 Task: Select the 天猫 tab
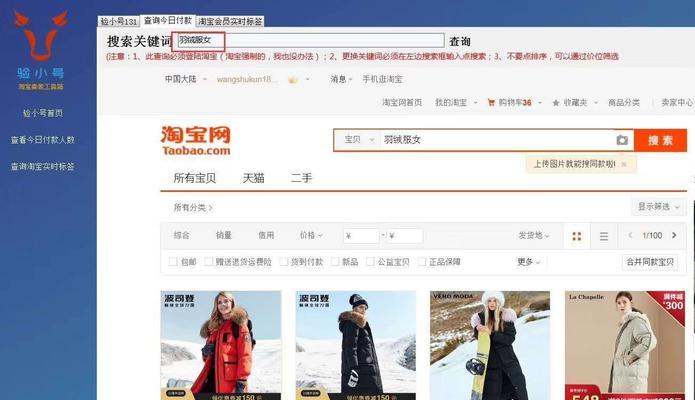click(254, 178)
